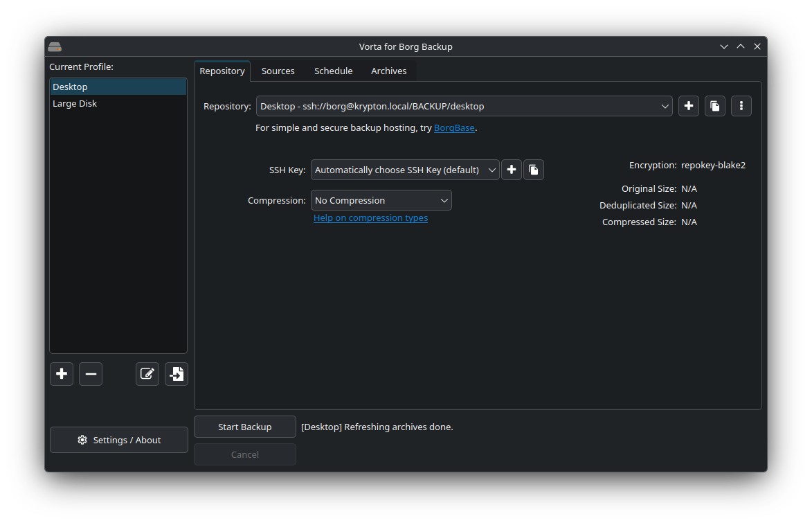Click the gear icon on Settings / About
This screenshot has height=525, width=812.
(82, 439)
